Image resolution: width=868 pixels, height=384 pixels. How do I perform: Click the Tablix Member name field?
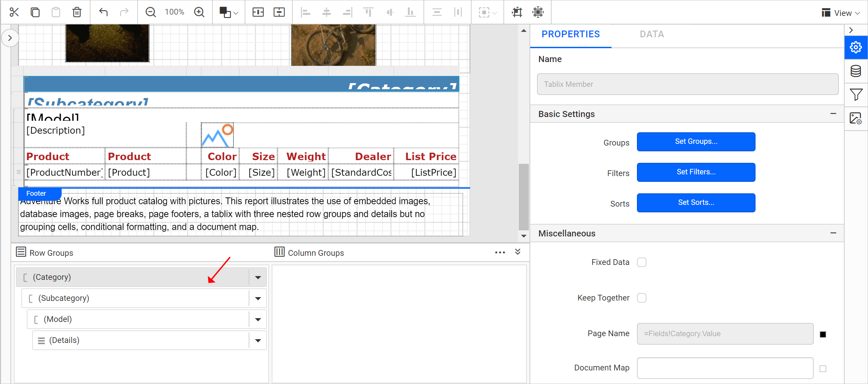point(688,84)
